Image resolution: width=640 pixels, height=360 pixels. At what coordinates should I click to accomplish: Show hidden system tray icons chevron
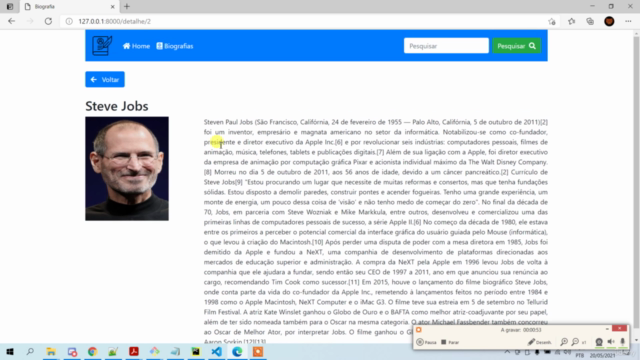507,352
